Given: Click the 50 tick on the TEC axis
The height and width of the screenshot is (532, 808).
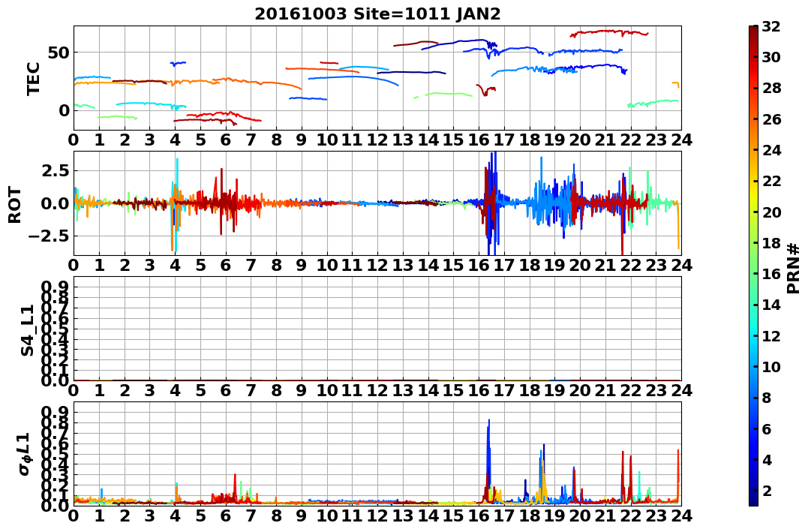Looking at the screenshot, I should point(59,53).
